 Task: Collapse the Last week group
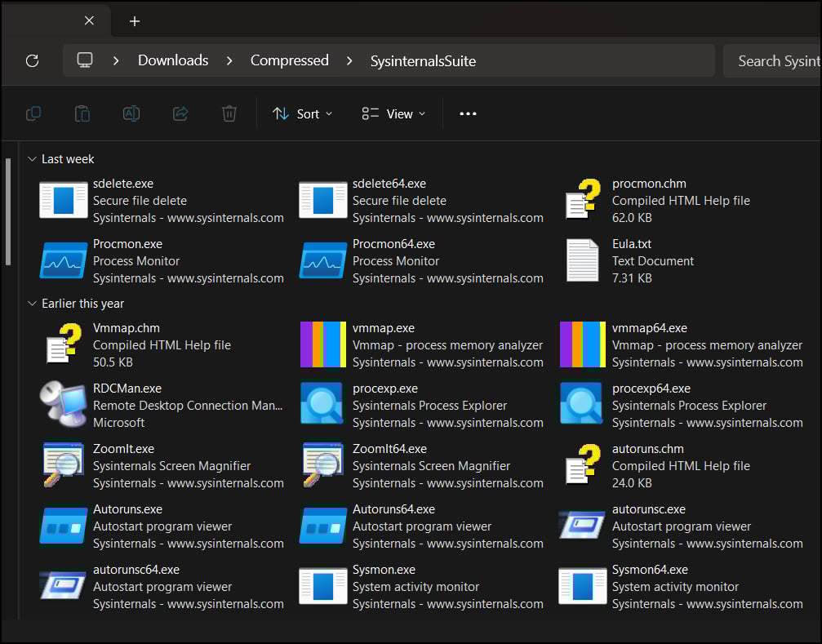pyautogui.click(x=32, y=159)
